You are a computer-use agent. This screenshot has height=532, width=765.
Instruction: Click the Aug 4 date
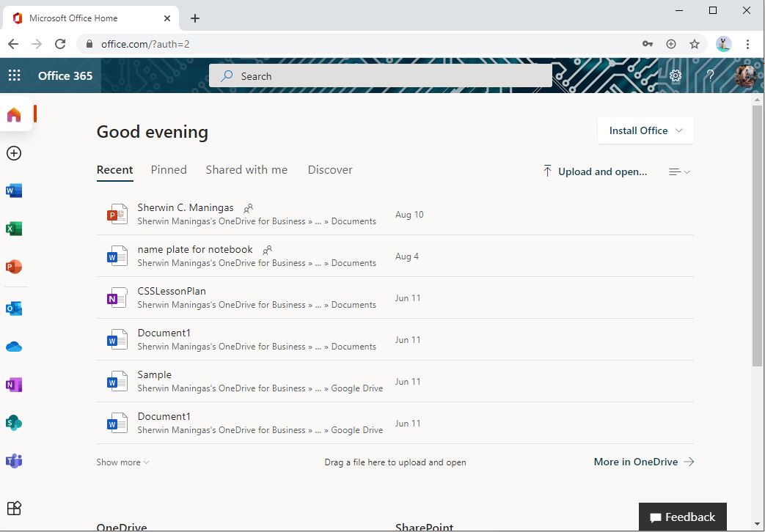pos(407,256)
